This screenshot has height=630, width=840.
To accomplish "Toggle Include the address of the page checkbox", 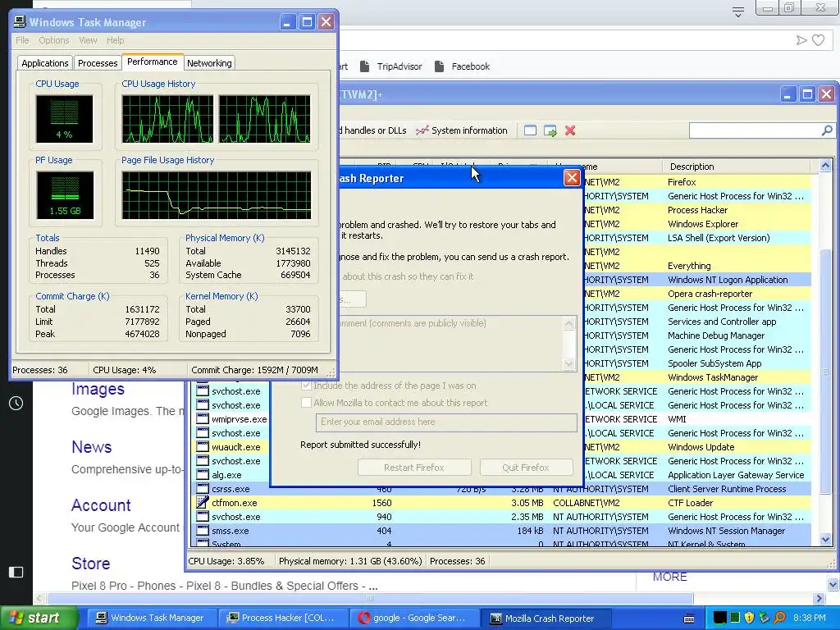I will coord(307,386).
